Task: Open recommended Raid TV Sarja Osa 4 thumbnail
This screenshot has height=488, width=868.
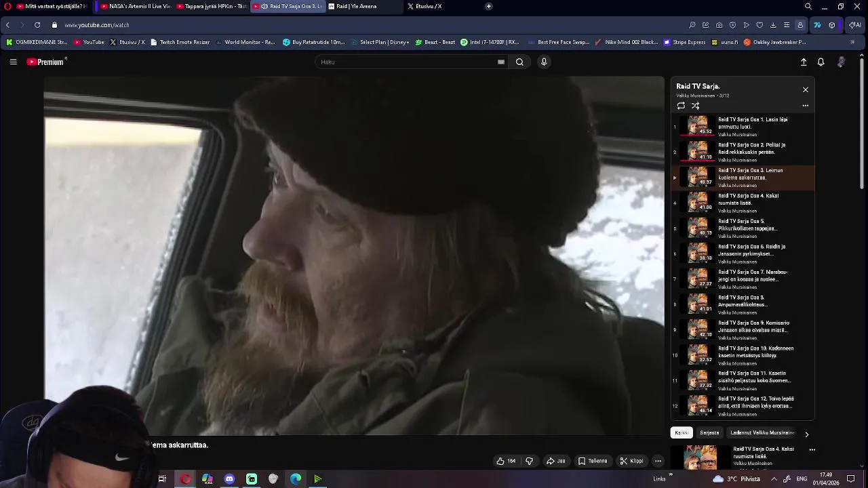Action: point(701,458)
